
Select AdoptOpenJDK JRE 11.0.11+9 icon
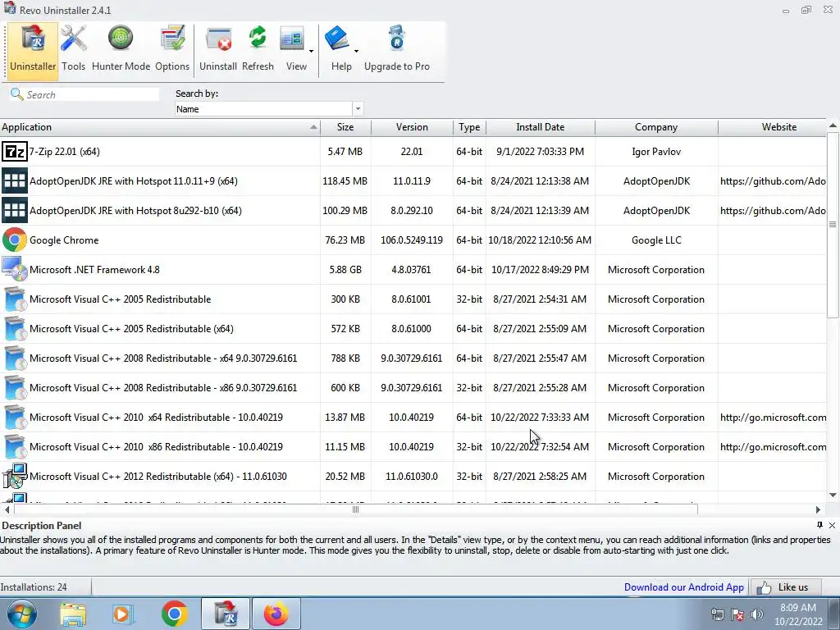[15, 181]
